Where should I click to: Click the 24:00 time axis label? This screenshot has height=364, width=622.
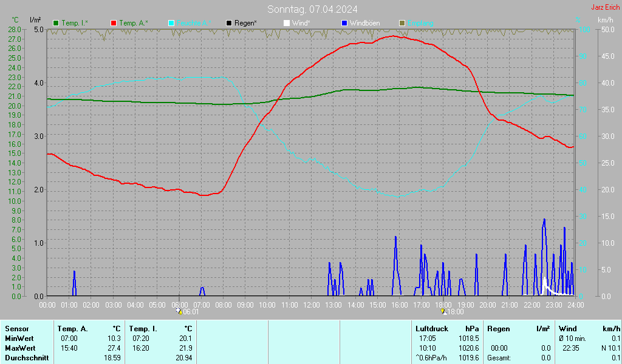[x=576, y=305]
